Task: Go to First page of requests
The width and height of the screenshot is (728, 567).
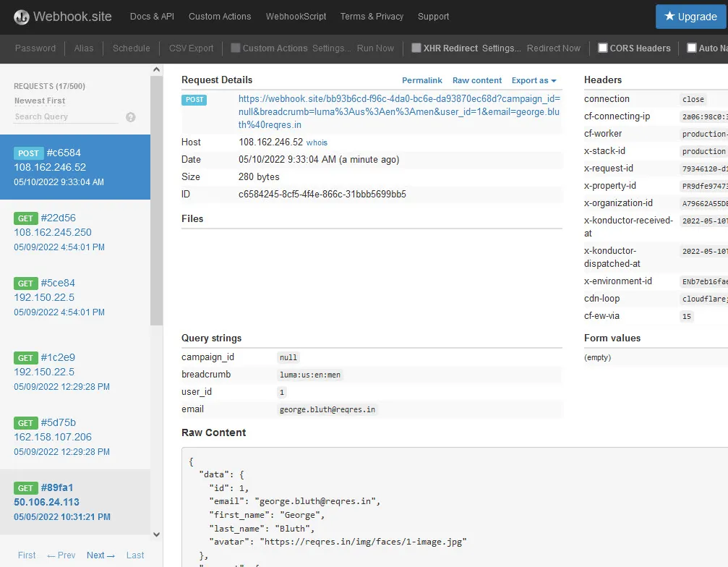Action: coord(27,555)
